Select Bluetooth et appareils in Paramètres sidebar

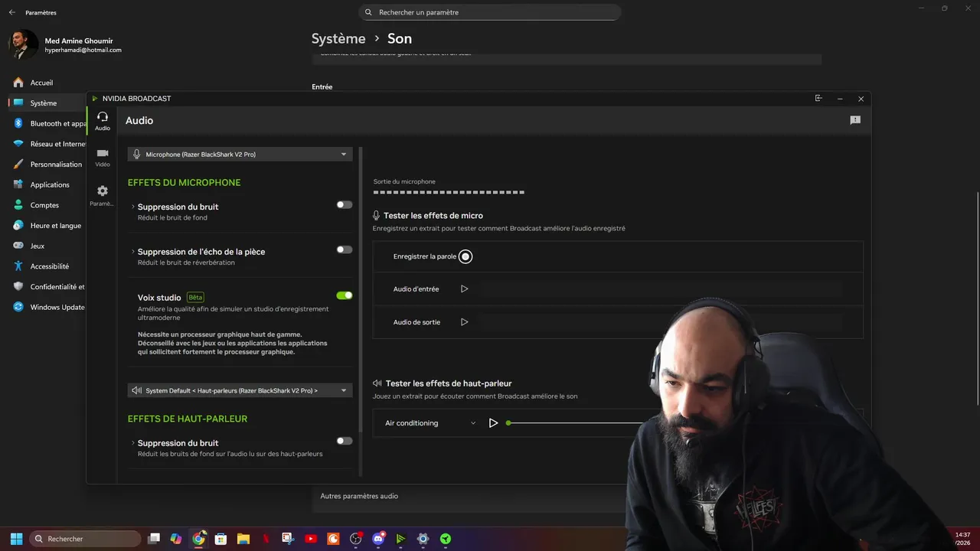(47, 123)
